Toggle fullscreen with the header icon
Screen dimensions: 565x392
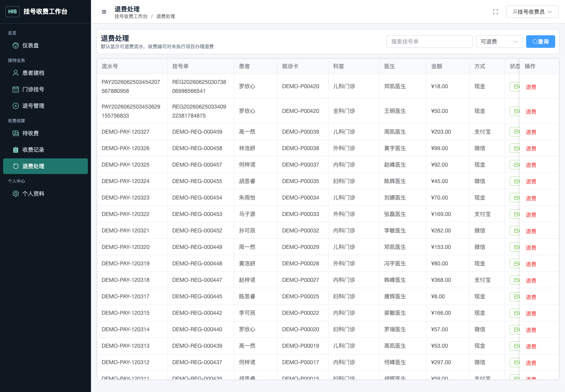pyautogui.click(x=496, y=12)
